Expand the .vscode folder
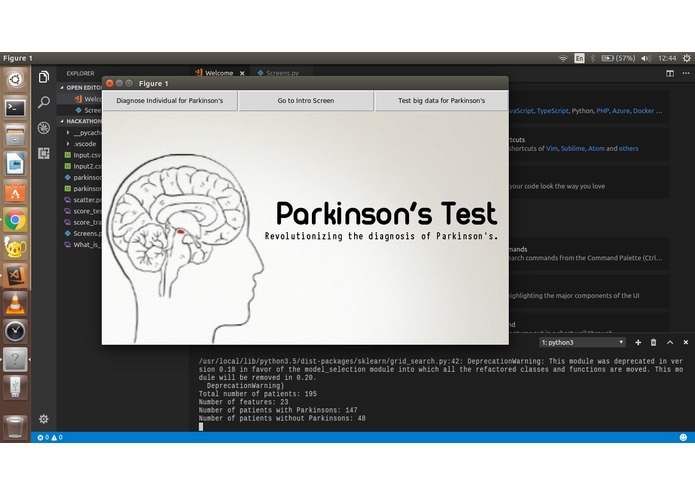 pos(82,144)
